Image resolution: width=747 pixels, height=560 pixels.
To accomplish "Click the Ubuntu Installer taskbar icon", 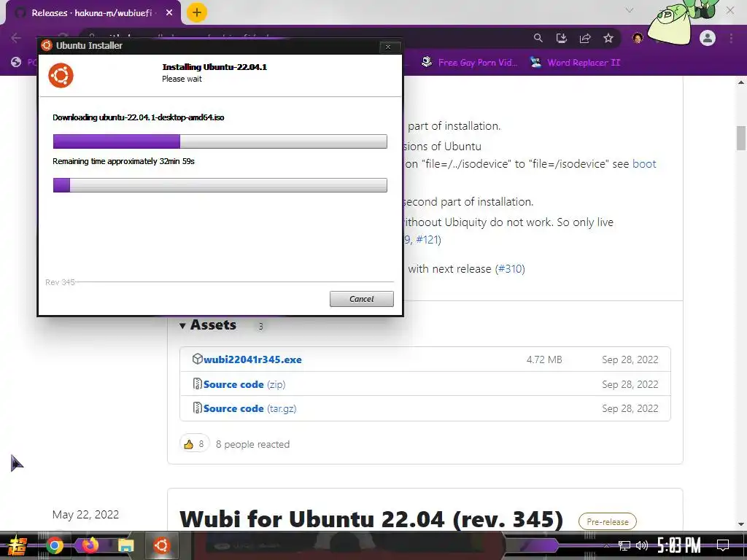I will [x=161, y=545].
